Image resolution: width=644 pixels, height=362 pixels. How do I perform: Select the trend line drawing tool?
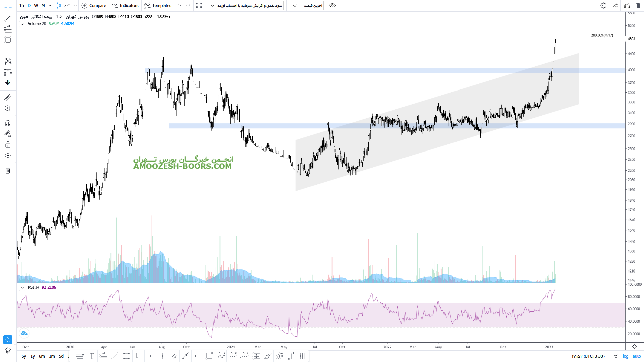pos(8,18)
